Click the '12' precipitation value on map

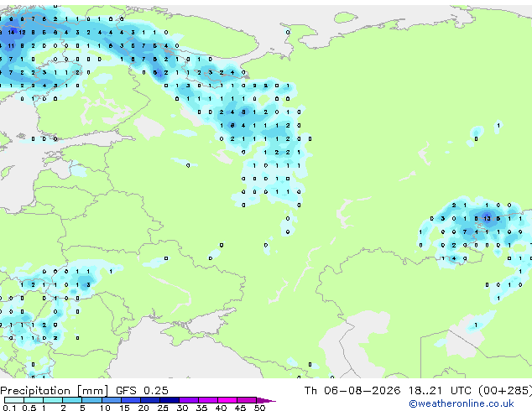coord(22,32)
